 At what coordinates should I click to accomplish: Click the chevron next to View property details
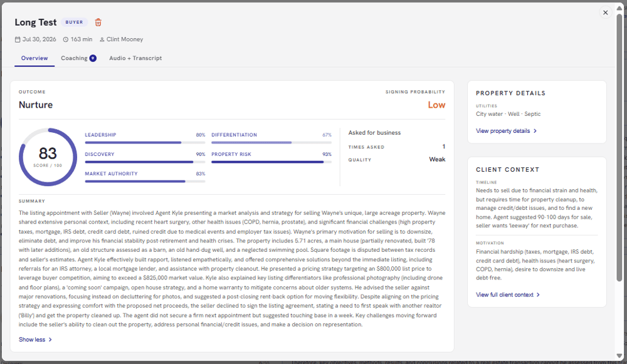click(x=535, y=131)
